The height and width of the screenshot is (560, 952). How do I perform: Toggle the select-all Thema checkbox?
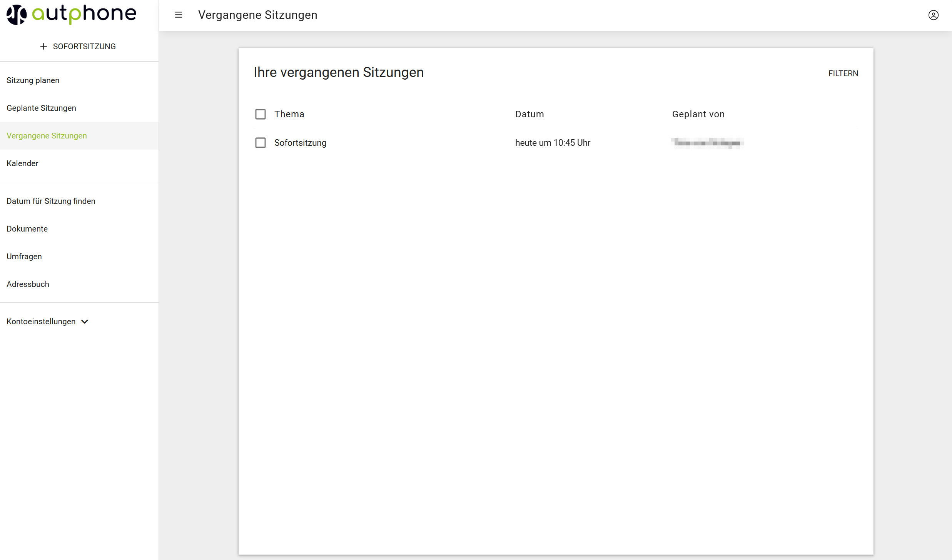point(261,114)
